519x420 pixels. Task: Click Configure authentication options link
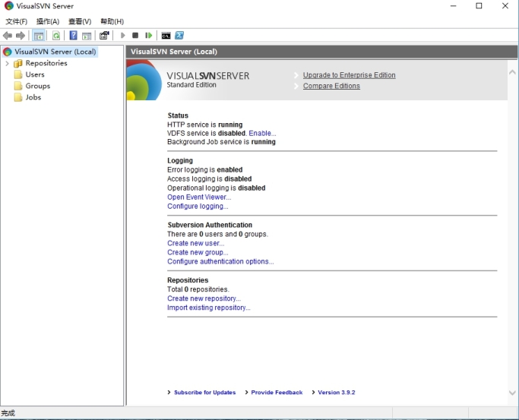(220, 261)
